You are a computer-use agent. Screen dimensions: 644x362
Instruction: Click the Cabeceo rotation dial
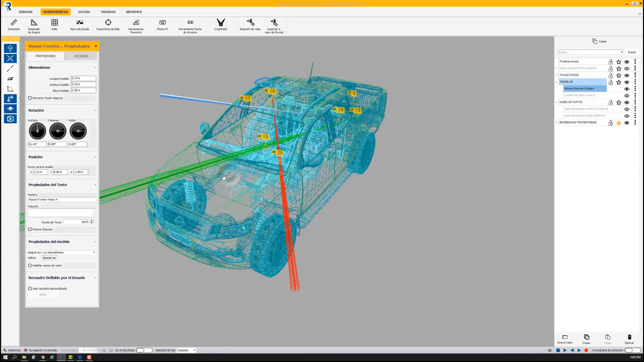[58, 131]
